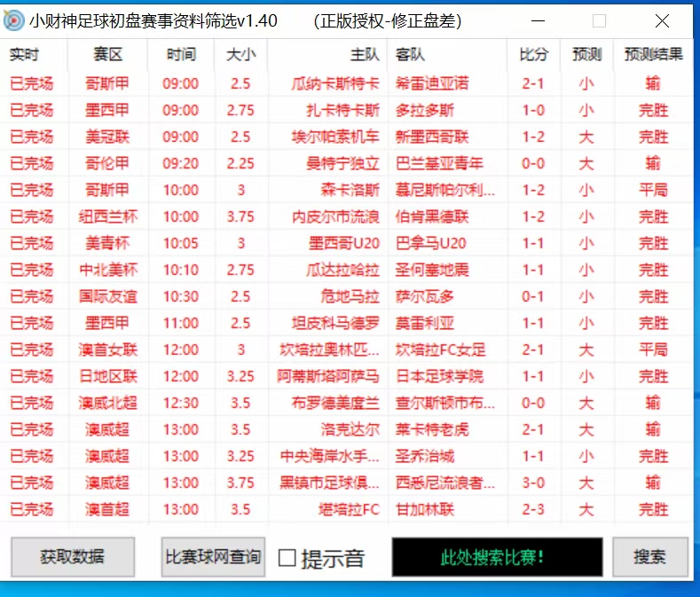Select league cell 哥伦甲
700x597 pixels.
click(x=107, y=163)
